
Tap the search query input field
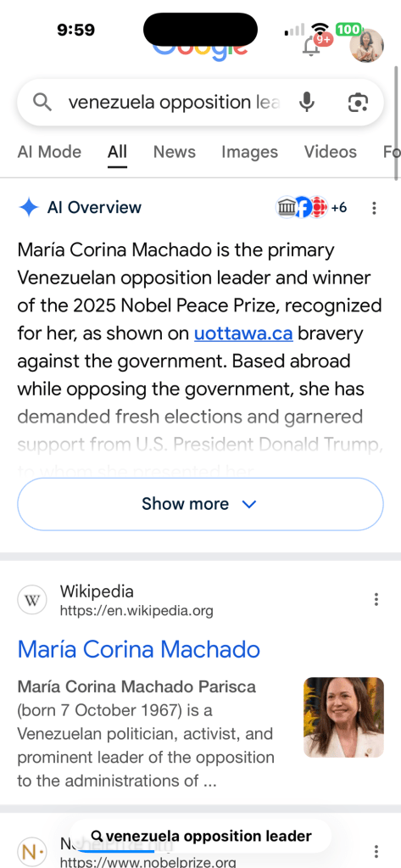[175, 103]
